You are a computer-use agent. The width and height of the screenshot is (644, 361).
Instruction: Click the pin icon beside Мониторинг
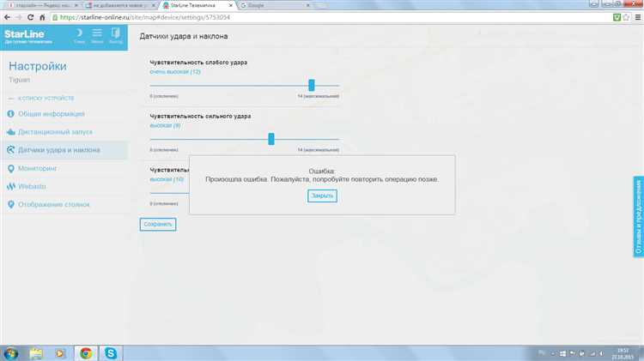tap(10, 169)
